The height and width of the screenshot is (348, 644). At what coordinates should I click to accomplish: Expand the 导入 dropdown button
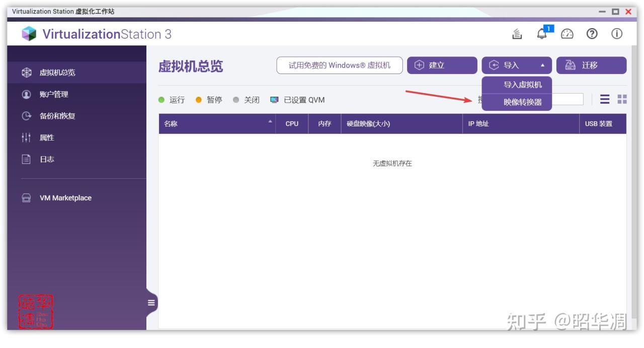click(x=517, y=65)
